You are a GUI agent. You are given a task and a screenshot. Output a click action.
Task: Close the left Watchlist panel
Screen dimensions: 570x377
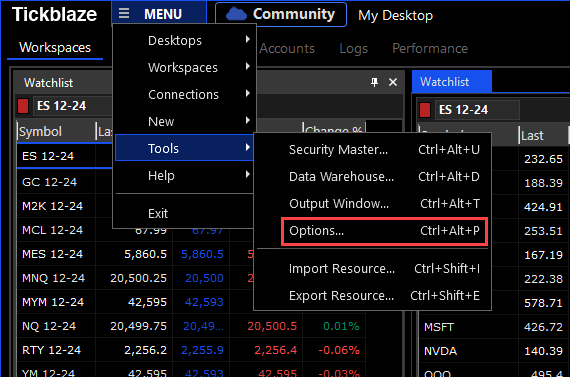point(393,82)
